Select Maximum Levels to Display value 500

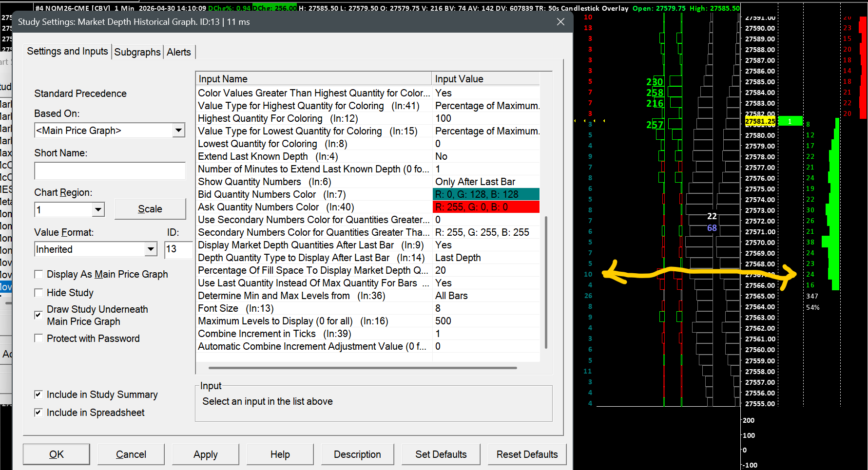pyautogui.click(x=486, y=321)
